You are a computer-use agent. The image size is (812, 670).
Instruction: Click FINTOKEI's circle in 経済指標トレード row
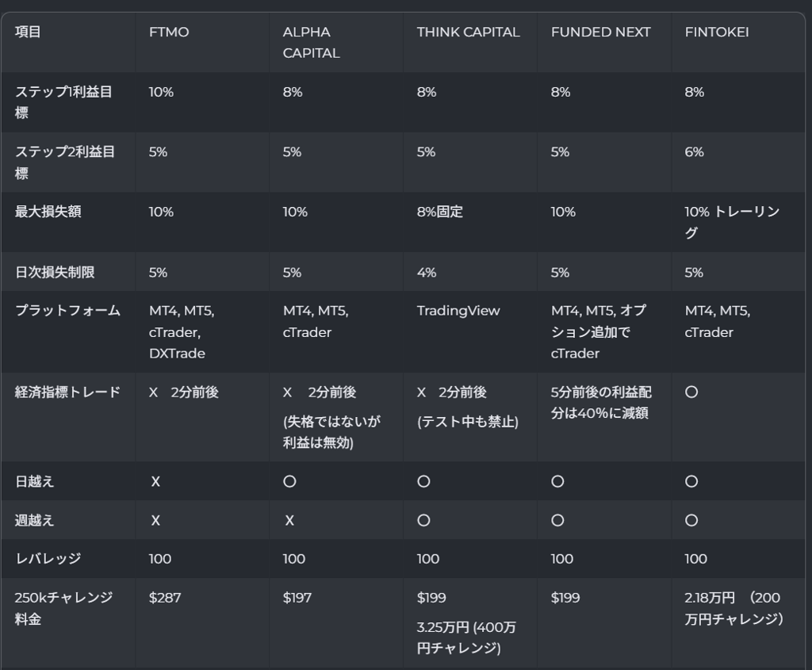click(691, 392)
